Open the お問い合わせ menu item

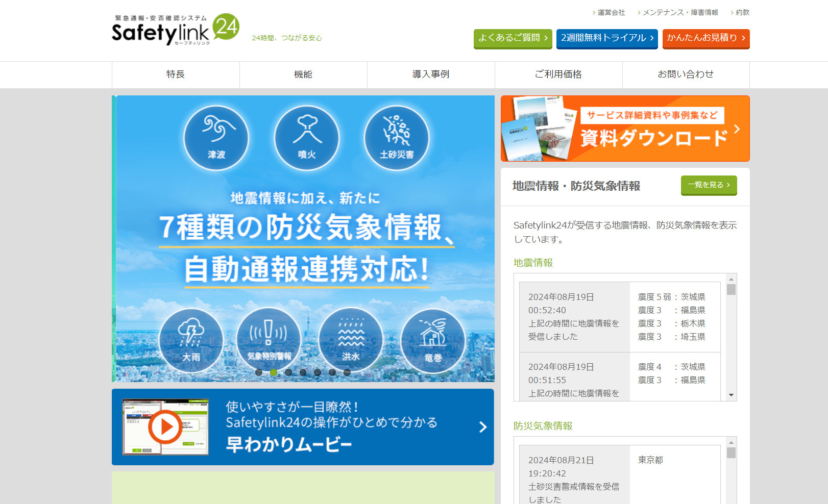pyautogui.click(x=686, y=74)
